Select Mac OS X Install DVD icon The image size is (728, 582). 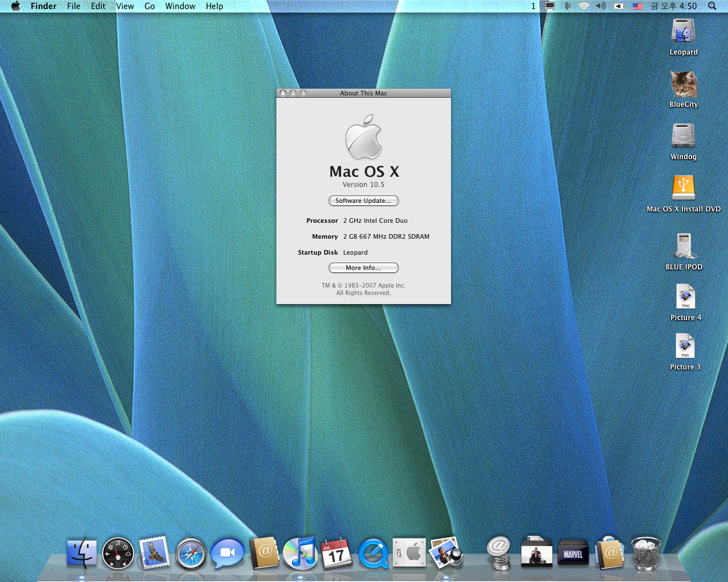[684, 194]
